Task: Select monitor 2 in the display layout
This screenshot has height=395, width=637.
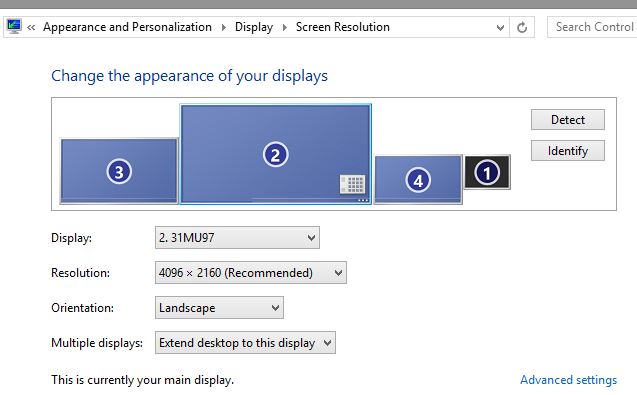Action: 275,154
